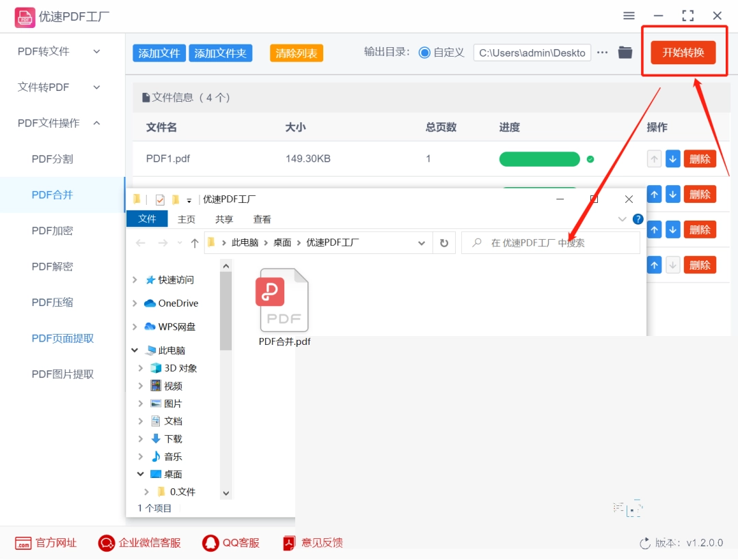This screenshot has height=560, width=738.
Task: Open the address bar history dropdown
Action: click(x=421, y=243)
